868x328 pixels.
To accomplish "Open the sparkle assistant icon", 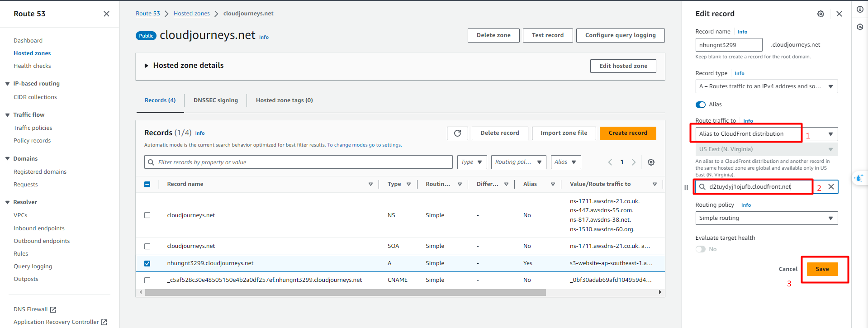I will pos(859,178).
